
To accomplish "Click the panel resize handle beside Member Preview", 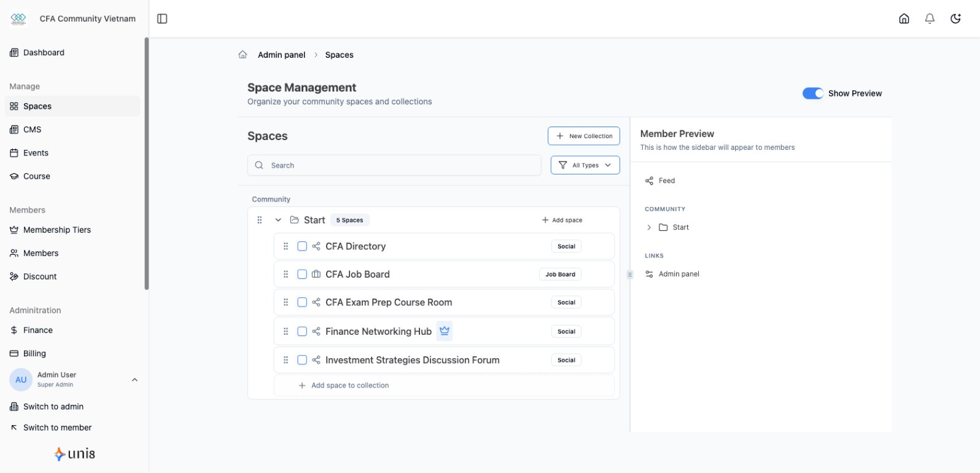I will [630, 275].
